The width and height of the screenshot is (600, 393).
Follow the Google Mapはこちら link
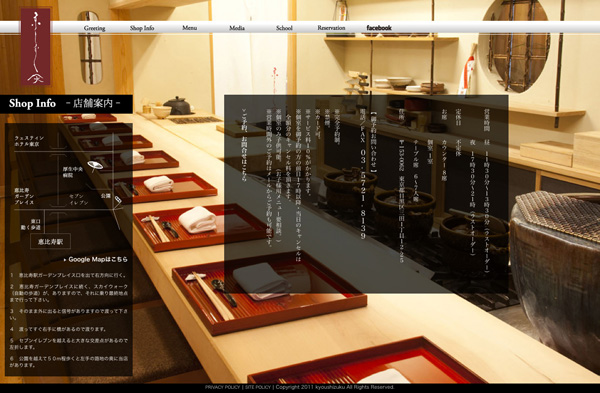98,259
